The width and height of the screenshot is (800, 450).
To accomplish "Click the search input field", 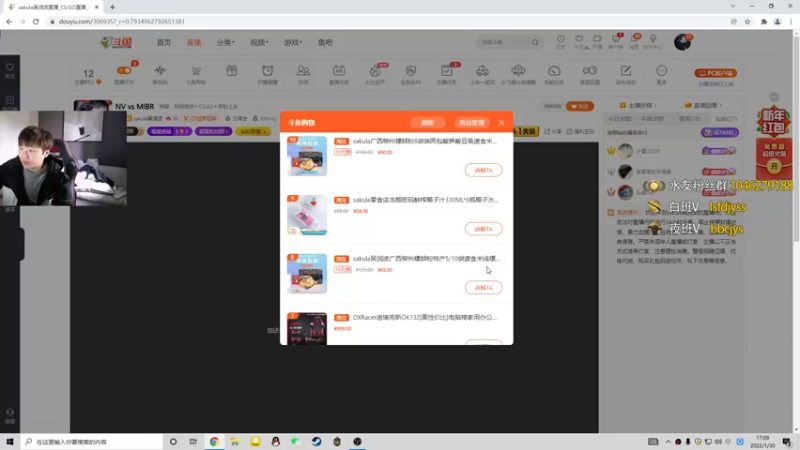I will click(503, 42).
